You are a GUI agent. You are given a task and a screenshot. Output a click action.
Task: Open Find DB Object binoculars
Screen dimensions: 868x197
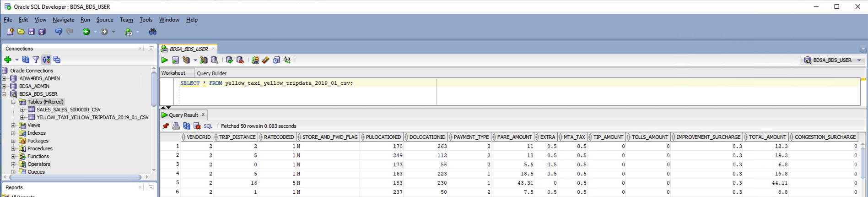pyautogui.click(x=152, y=32)
